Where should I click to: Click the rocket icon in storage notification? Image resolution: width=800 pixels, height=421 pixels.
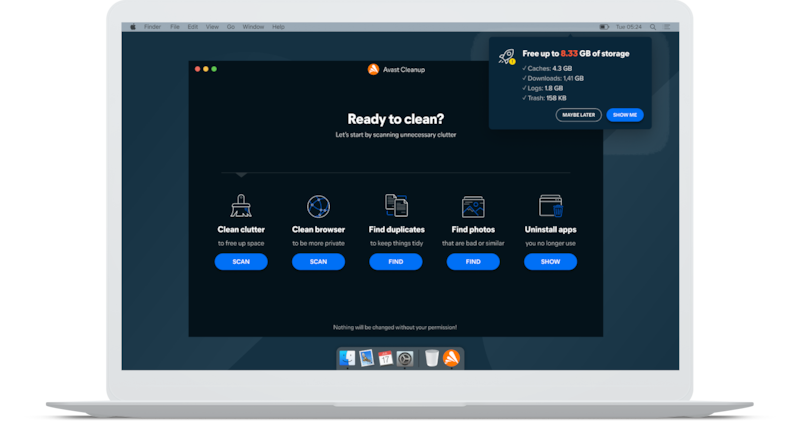pyautogui.click(x=507, y=58)
